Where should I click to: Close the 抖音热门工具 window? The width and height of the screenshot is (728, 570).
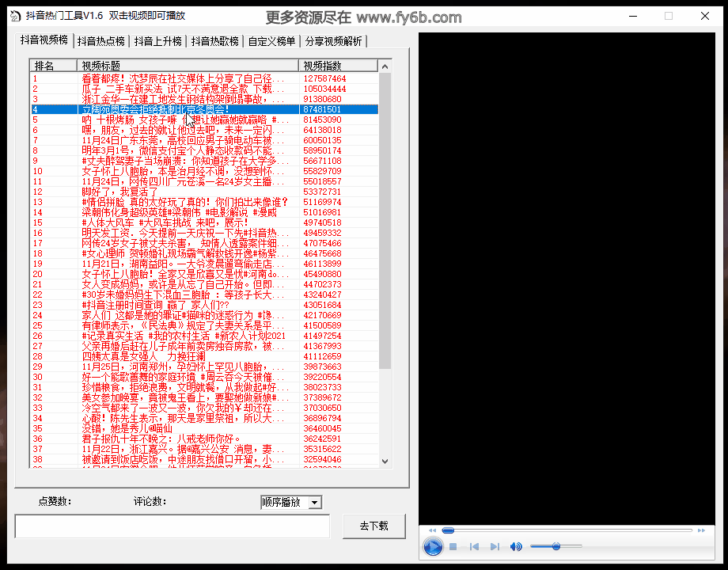coord(705,17)
